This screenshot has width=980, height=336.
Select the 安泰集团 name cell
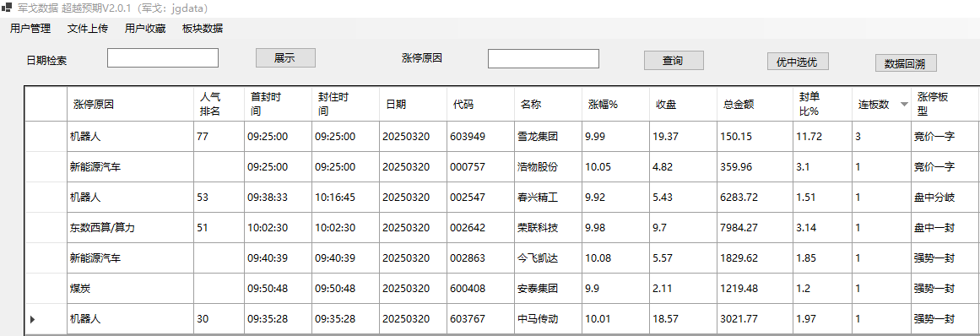(x=548, y=289)
